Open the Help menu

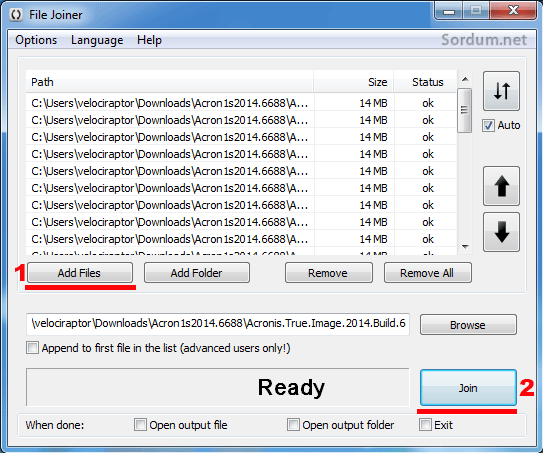click(149, 40)
